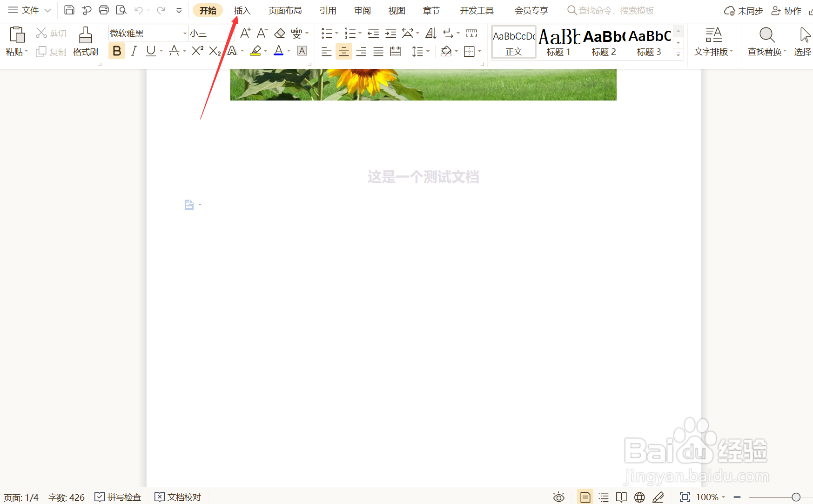This screenshot has height=504, width=813.
Task: Click the 未同步 cloud sync icon
Action: pos(743,10)
